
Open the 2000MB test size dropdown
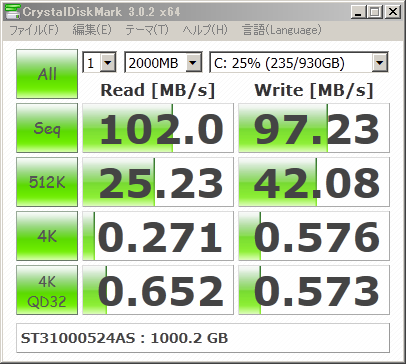coord(163,62)
